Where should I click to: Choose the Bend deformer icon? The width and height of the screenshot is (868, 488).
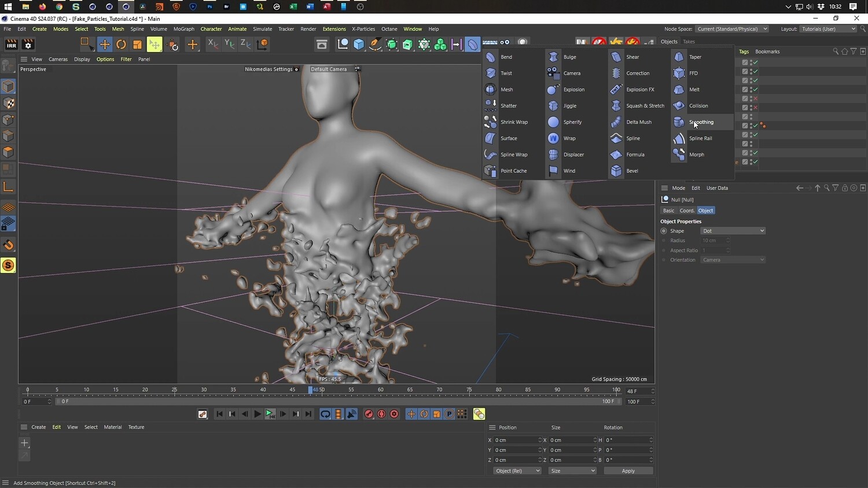(x=491, y=57)
